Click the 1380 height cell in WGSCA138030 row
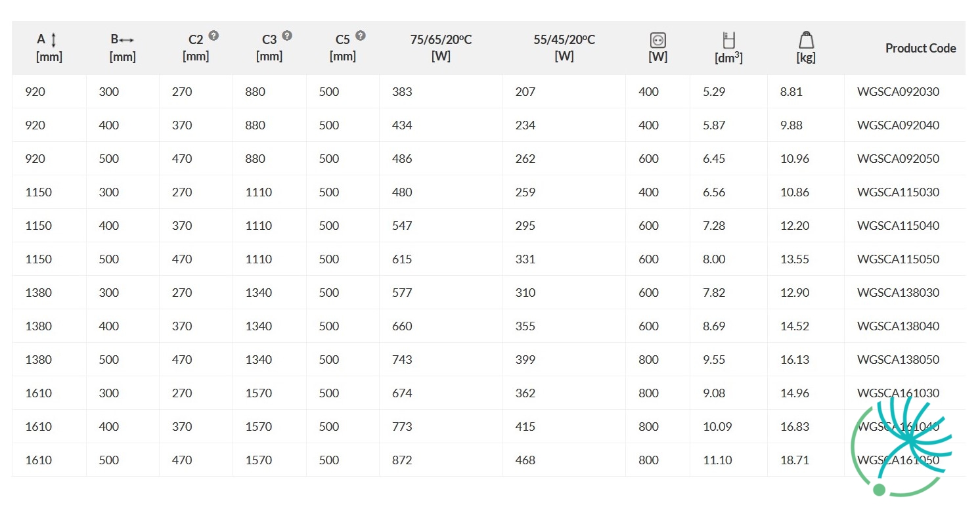The height and width of the screenshot is (526, 980). (x=38, y=293)
